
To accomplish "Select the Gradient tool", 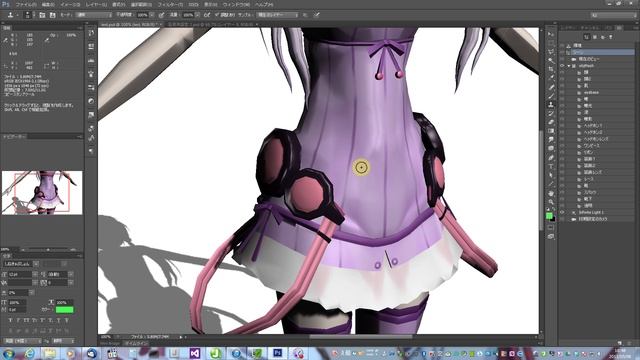I will 551,131.
